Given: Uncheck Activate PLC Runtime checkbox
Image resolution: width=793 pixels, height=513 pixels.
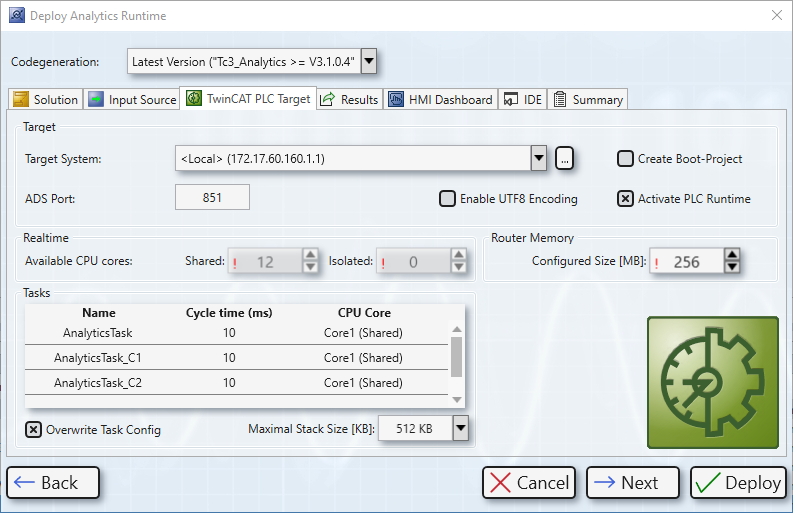Looking at the screenshot, I should tap(625, 198).
